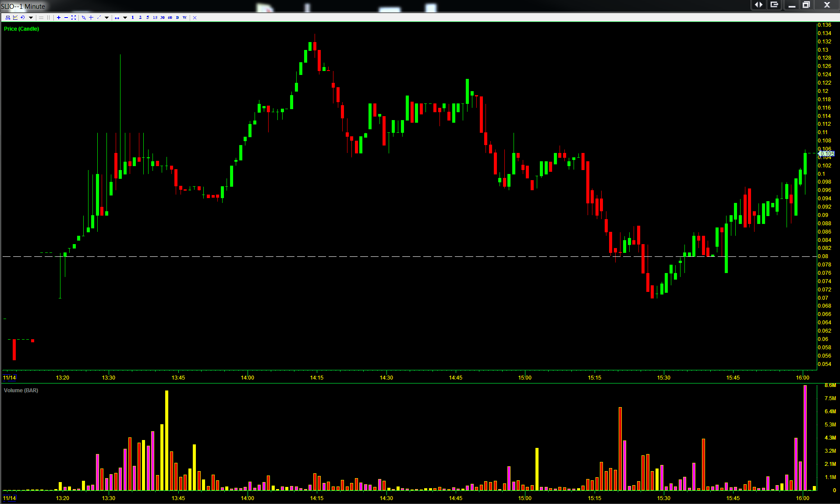
Task: Select the trendline drawing tool
Action: pos(99,18)
